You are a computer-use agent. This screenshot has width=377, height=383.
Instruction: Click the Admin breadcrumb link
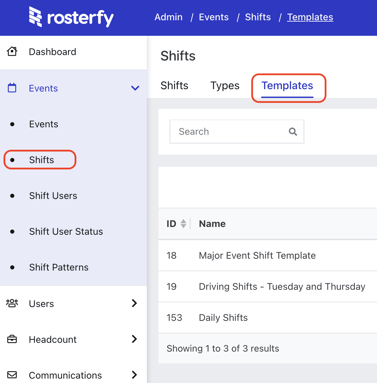tap(168, 17)
